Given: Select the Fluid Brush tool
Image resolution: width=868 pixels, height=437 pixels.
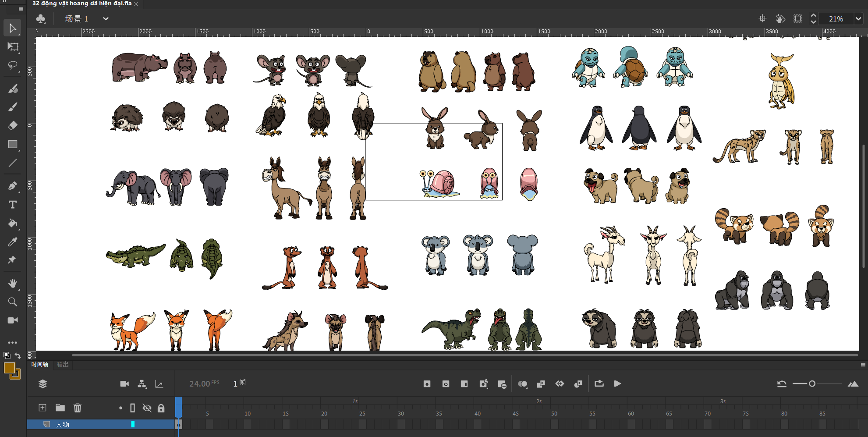Looking at the screenshot, I should [x=13, y=89].
